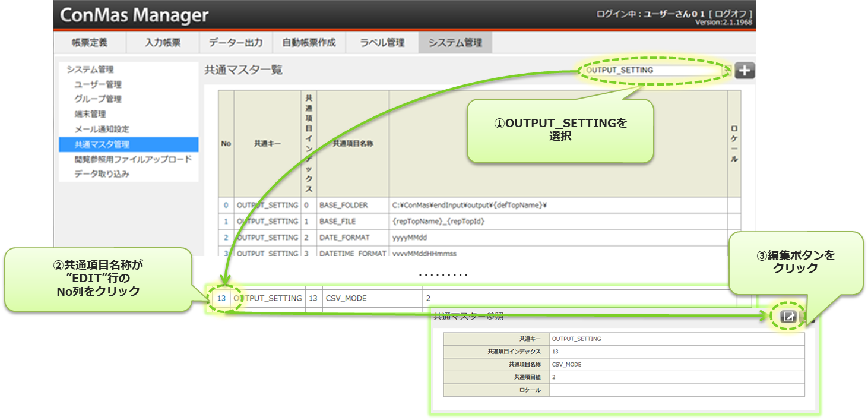Open データ取り込み in the sidebar

tap(102, 174)
